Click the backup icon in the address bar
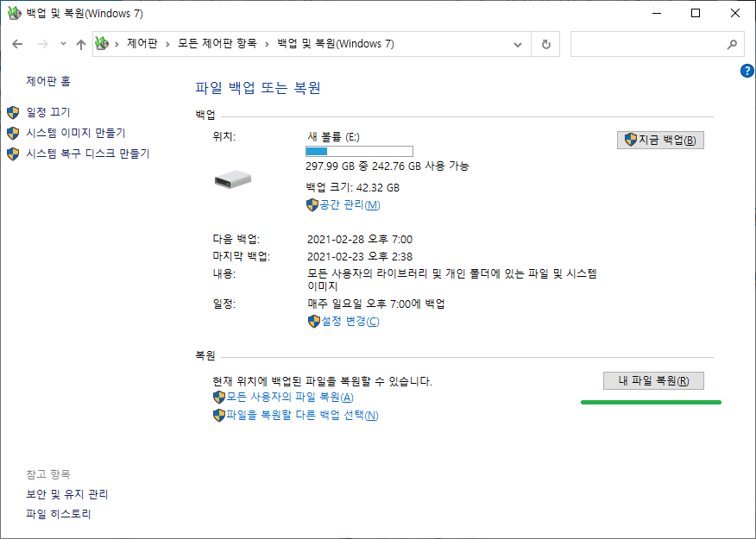Screen dimensions: 756x539 (x=102, y=44)
